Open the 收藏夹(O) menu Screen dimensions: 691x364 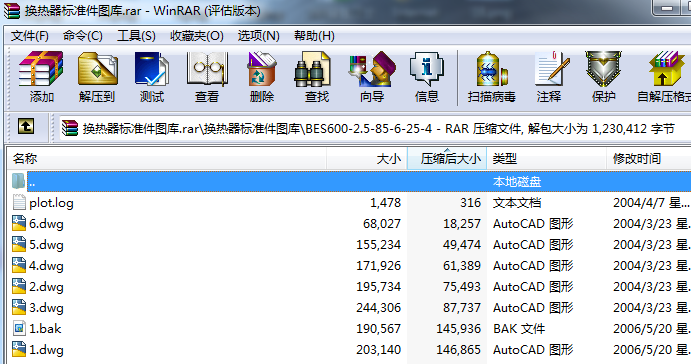[x=197, y=36]
